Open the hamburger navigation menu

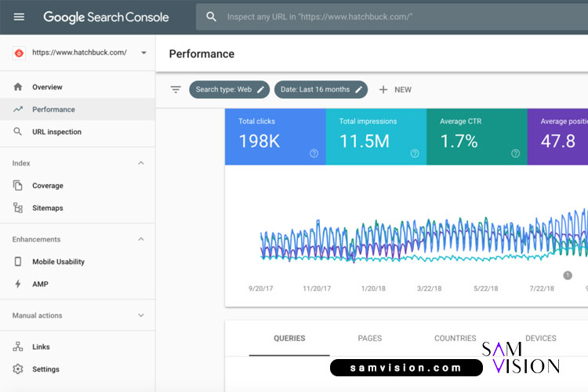click(19, 17)
